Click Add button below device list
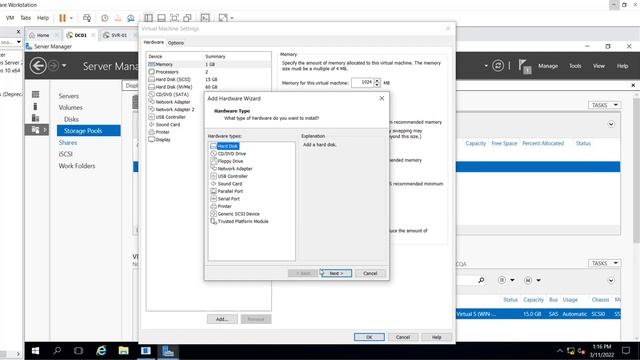Viewport: 640px width, 360px height. (x=222, y=319)
